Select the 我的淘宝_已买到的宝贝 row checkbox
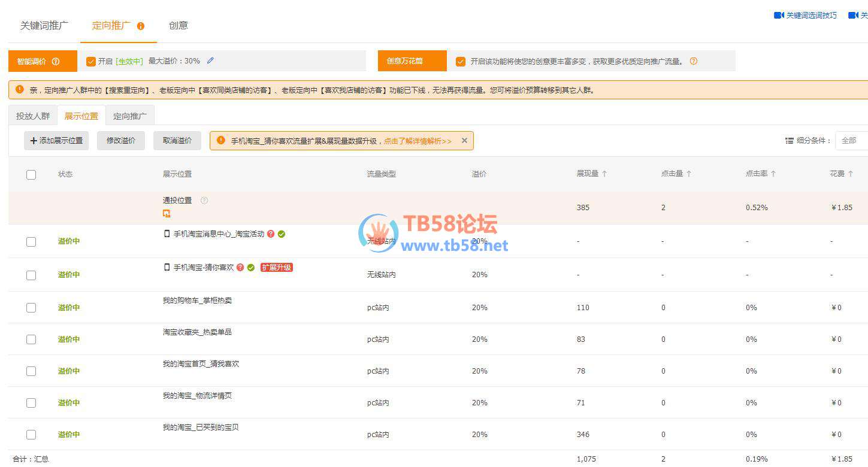Image resolution: width=868 pixels, height=467 pixels. click(x=31, y=435)
